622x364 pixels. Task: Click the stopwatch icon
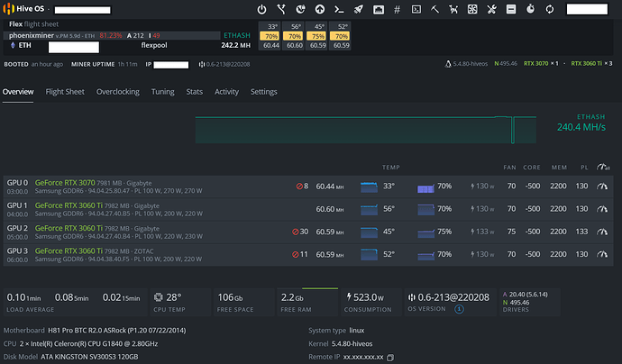click(530, 9)
